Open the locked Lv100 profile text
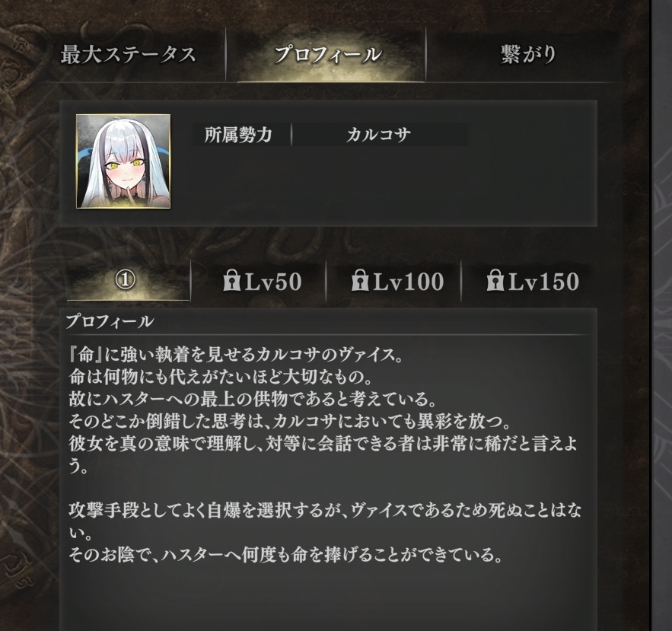The width and height of the screenshot is (672, 631). [397, 281]
